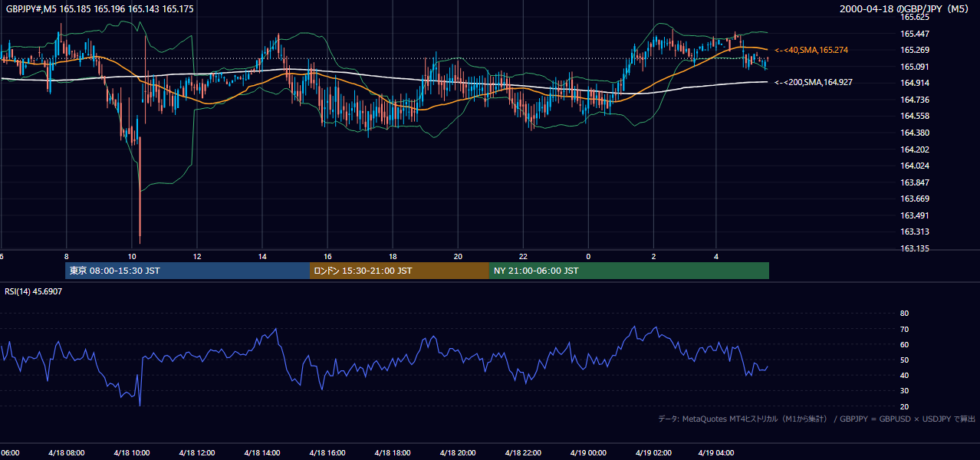Click price axis value 164.024
The width and height of the screenshot is (980, 460).
(x=914, y=166)
